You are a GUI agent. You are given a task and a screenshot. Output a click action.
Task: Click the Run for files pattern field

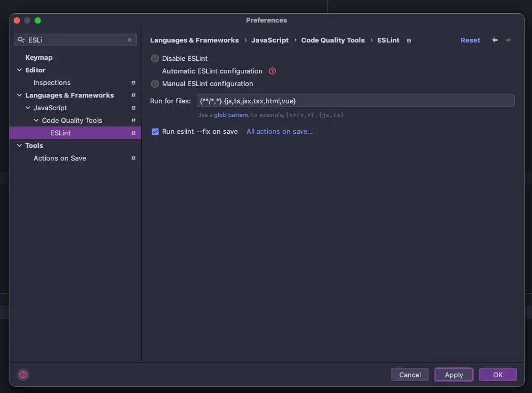pos(355,101)
